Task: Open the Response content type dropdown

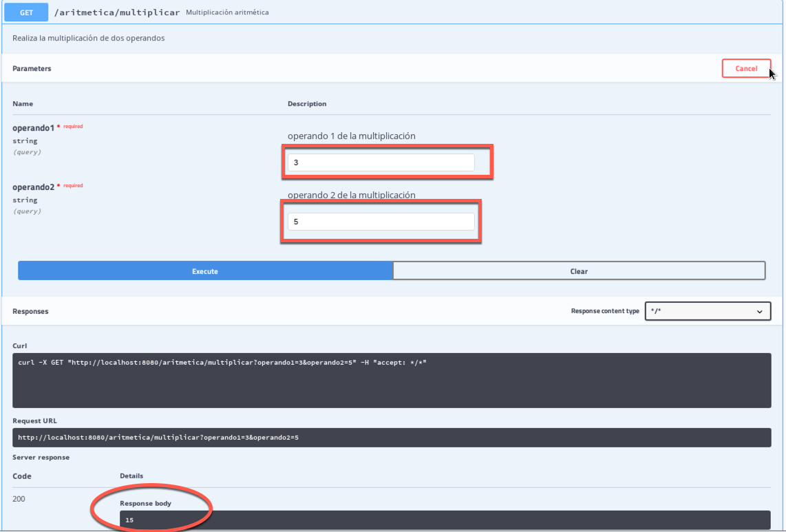Action: click(708, 312)
